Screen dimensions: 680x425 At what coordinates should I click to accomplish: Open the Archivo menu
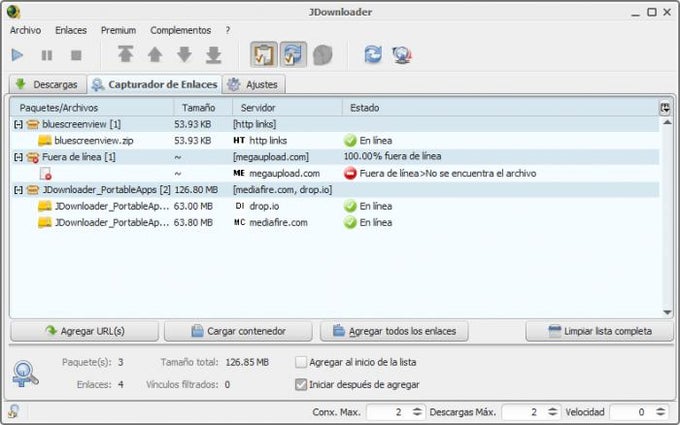(x=26, y=30)
